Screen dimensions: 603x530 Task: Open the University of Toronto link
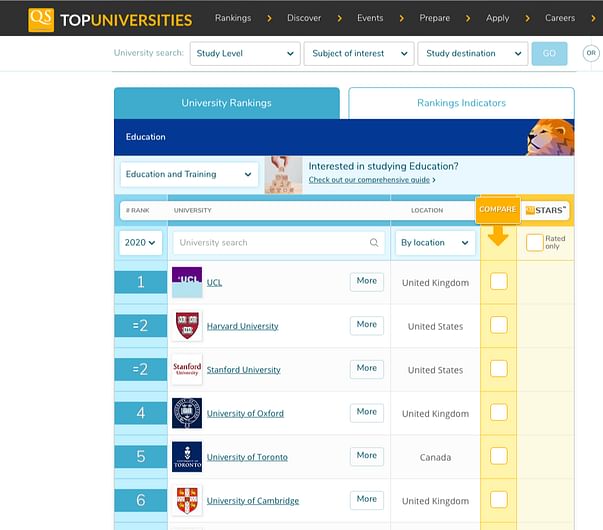click(x=247, y=457)
